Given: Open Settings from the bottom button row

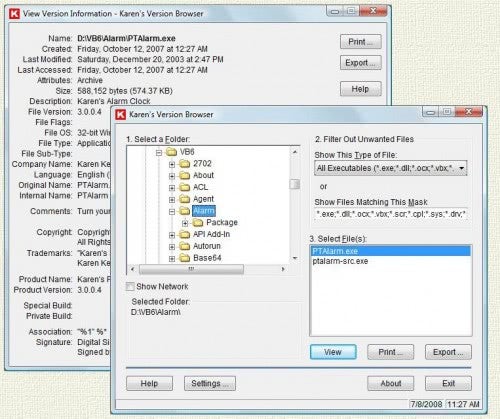Looking at the screenshot, I should [x=210, y=383].
